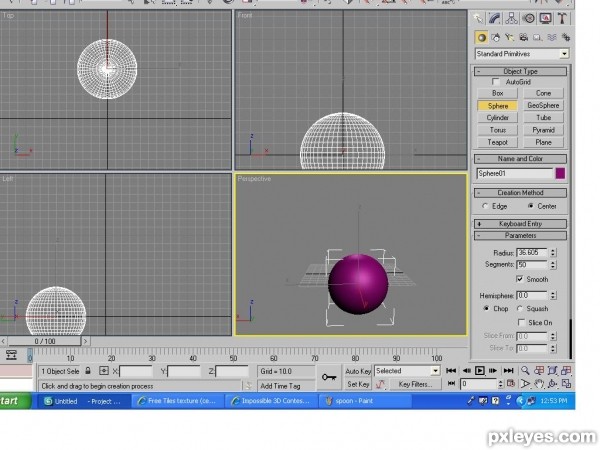The height and width of the screenshot is (450, 600).
Task: Select the Space Warps category icon
Action: pos(551,38)
